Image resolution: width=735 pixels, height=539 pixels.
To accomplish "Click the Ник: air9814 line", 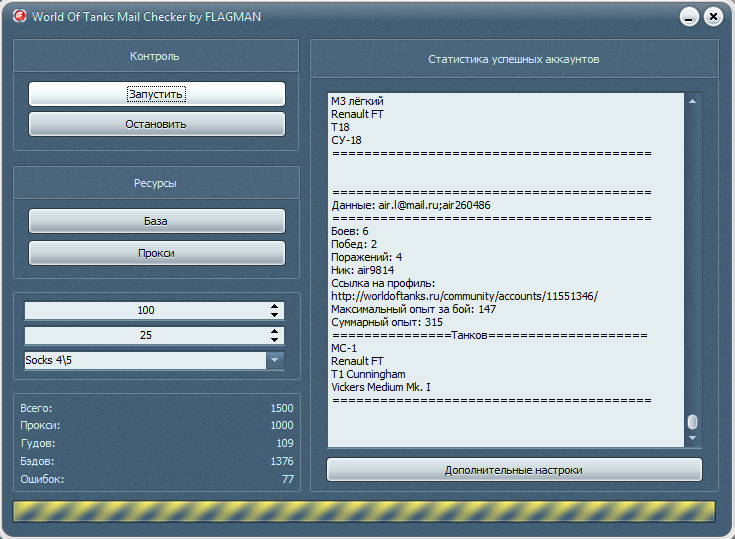I will (362, 270).
